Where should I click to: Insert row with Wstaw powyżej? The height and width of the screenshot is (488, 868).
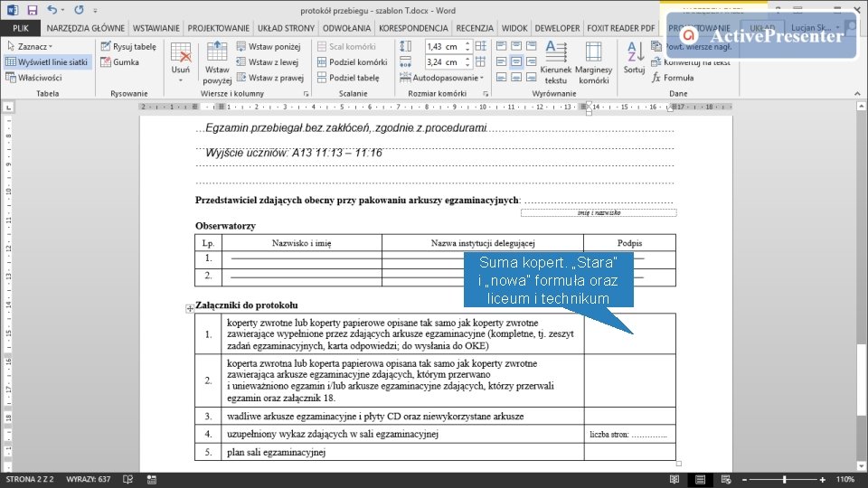pos(217,62)
